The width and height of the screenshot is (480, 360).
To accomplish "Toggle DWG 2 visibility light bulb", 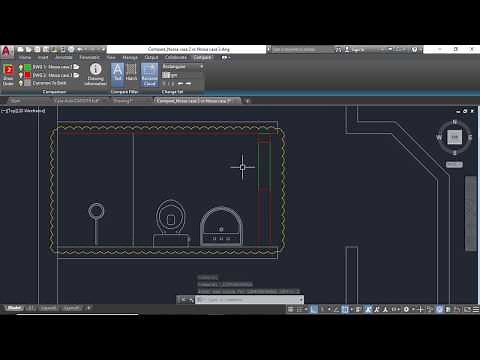I will (20, 75).
